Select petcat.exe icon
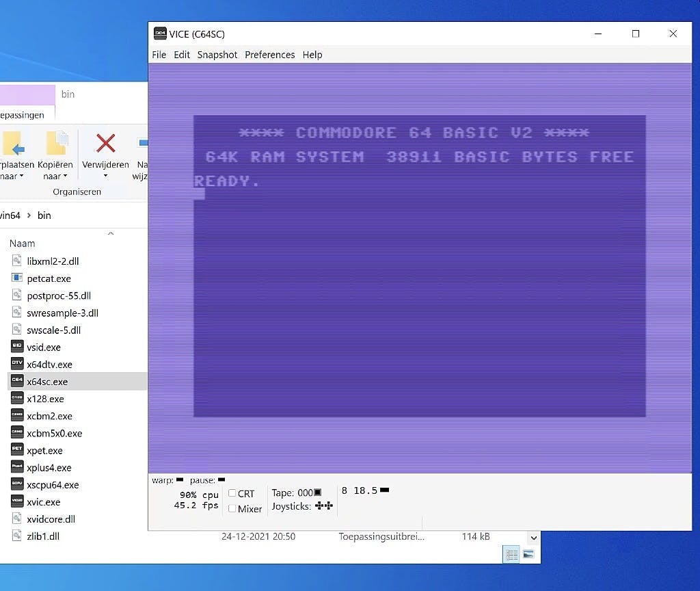The image size is (700, 591). coord(17,278)
